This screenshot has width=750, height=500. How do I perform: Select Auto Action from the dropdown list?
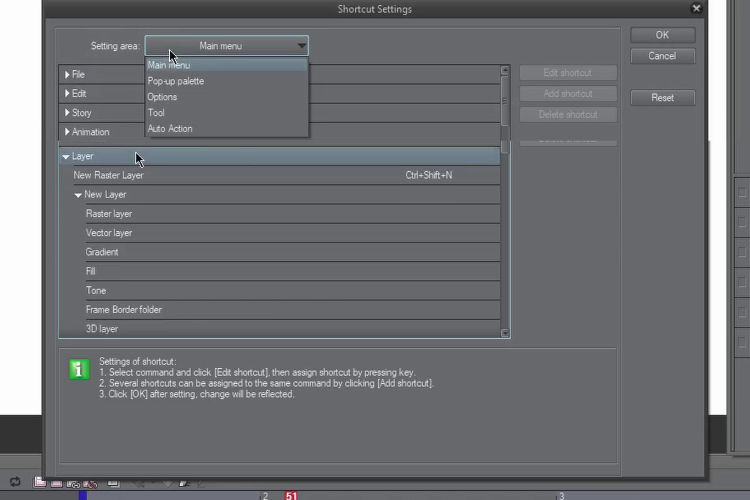[227, 128]
